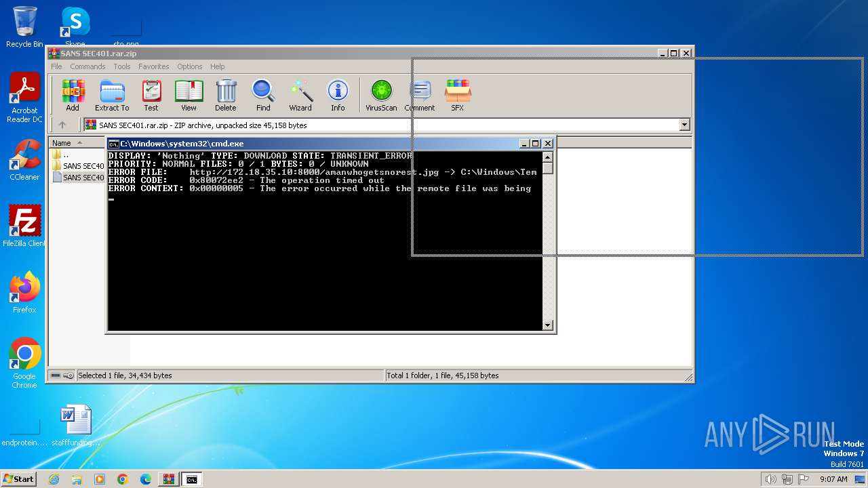Open File Explorer taskbar icon

[77, 479]
